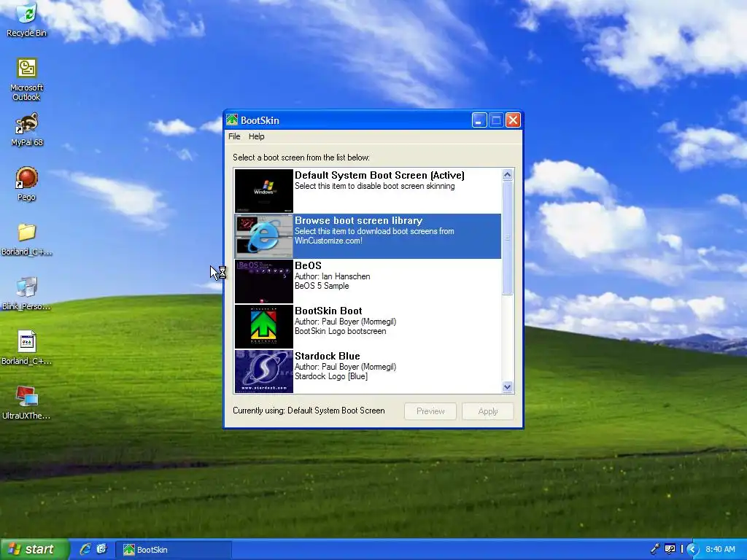Screen dimensions: 747x560
Task: Launch Internet Explorer from Quick Launch
Action: (85, 549)
